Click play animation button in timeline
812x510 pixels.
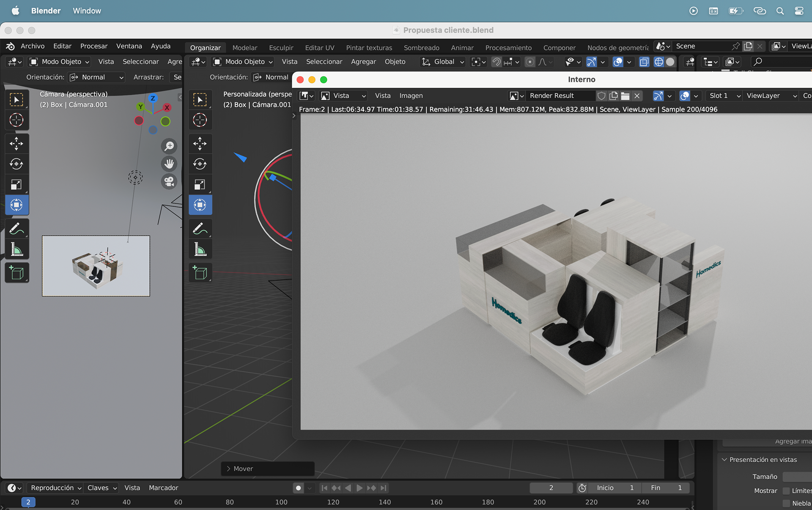(359, 488)
